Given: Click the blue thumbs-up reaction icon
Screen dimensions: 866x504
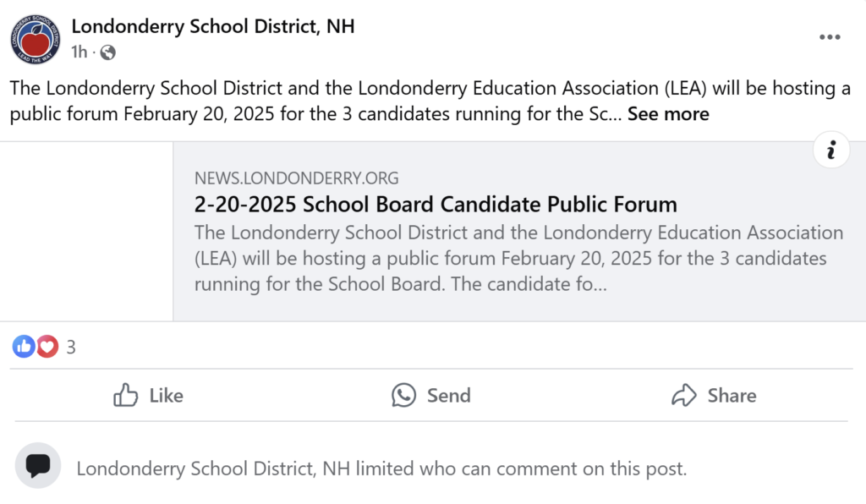Looking at the screenshot, I should 24,347.
